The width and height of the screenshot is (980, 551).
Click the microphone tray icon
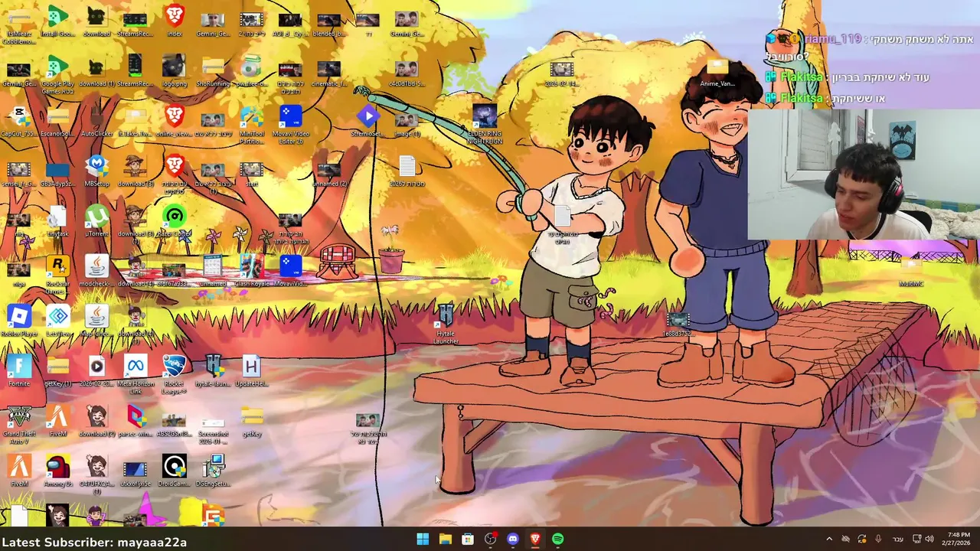tap(878, 539)
